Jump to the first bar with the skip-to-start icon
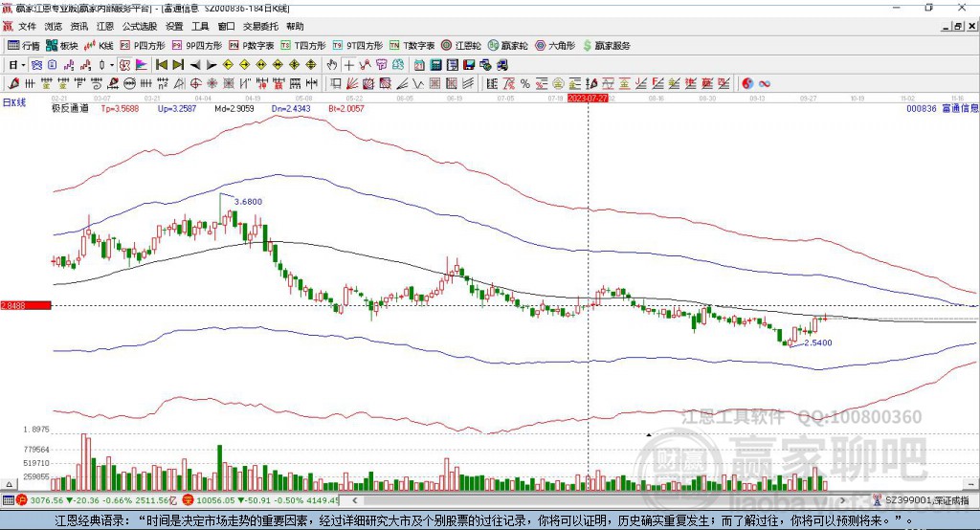 click(162, 65)
